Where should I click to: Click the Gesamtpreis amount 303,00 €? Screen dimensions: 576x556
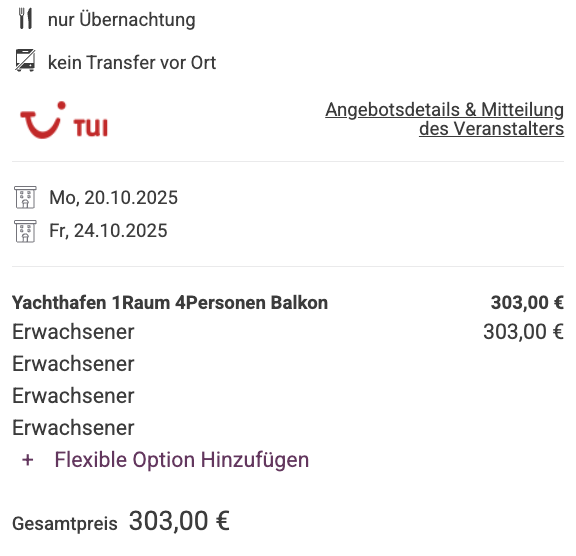[179, 521]
